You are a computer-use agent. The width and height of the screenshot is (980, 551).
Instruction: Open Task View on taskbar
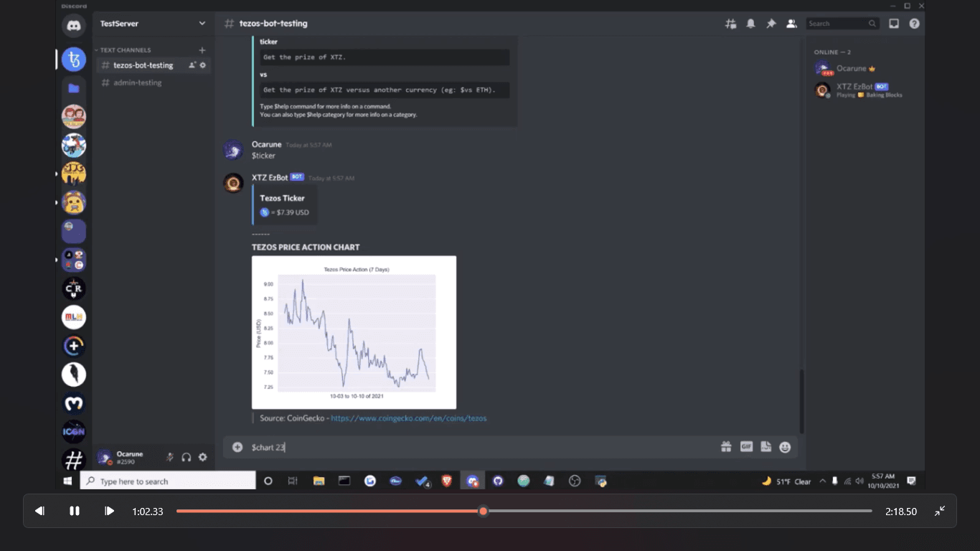click(293, 481)
